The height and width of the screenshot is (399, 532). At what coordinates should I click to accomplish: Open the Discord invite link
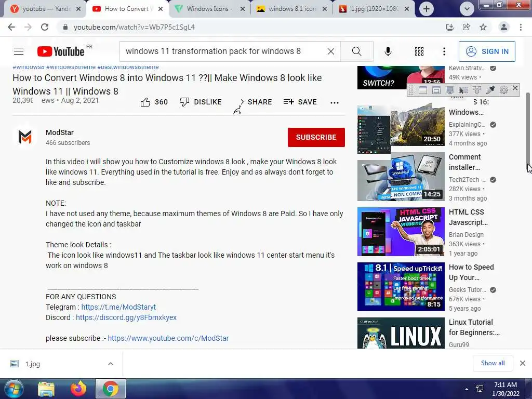[x=126, y=317]
